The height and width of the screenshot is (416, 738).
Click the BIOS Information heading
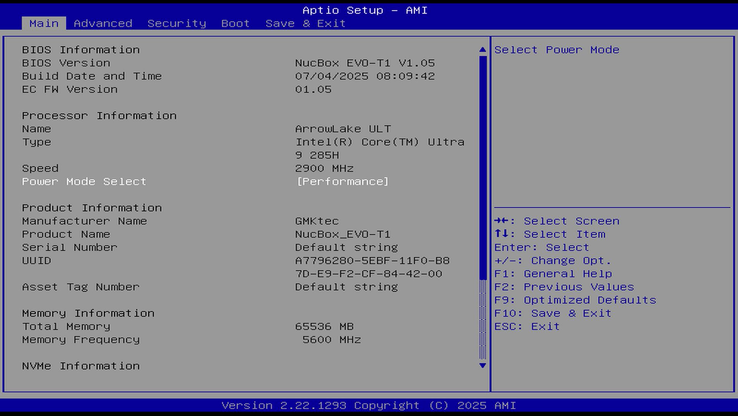[x=80, y=50]
